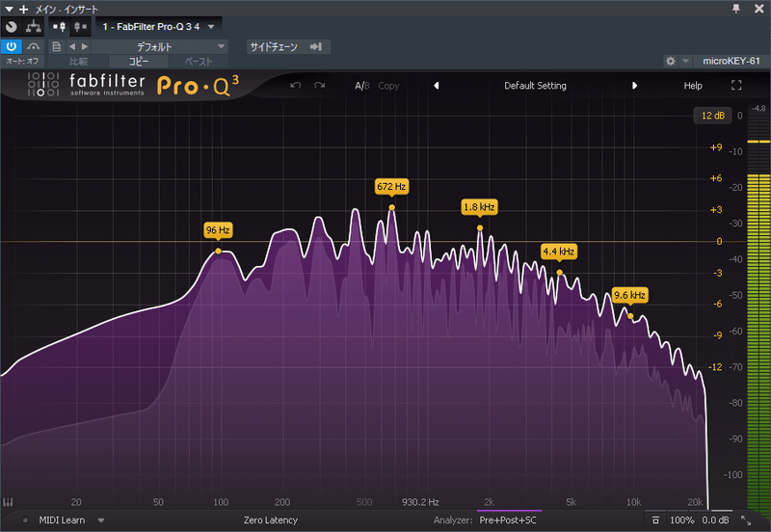771x532 pixels.
Task: Click the -4.8 peak level readout
Action: click(x=758, y=109)
